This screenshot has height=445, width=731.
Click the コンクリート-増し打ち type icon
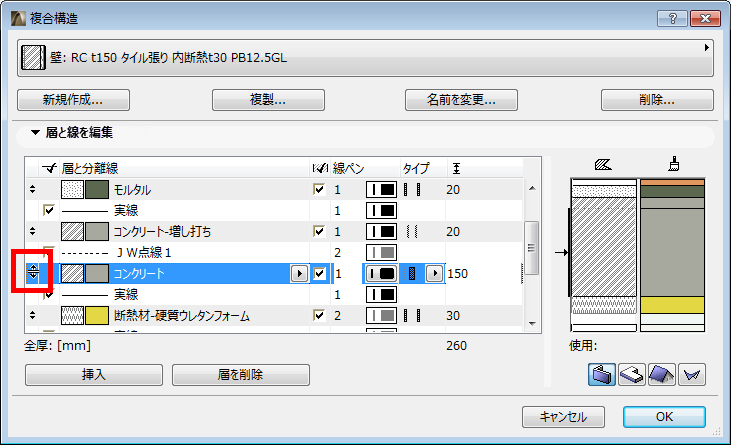pos(412,232)
